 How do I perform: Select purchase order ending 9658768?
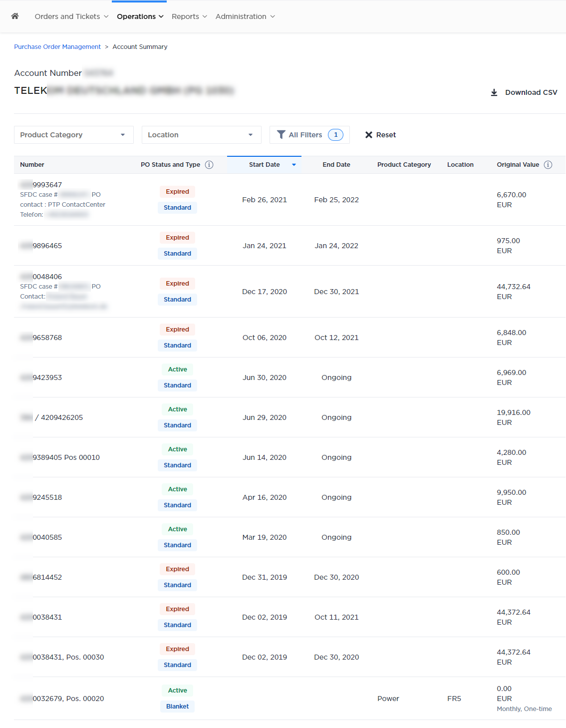click(41, 338)
